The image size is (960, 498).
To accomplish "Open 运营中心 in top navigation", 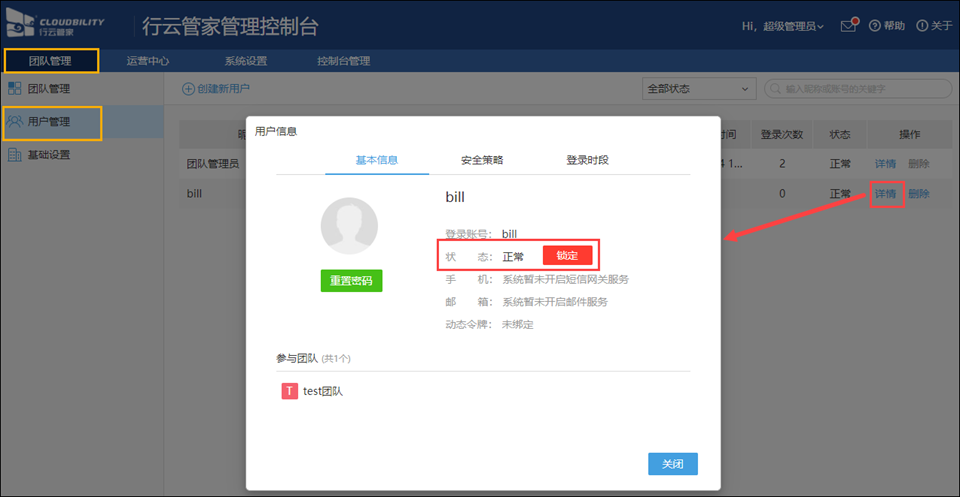I will [x=147, y=61].
